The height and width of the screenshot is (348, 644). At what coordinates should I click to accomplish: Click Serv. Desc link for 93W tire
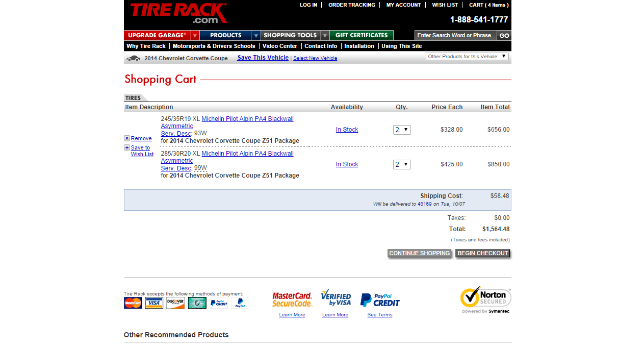coord(176,133)
